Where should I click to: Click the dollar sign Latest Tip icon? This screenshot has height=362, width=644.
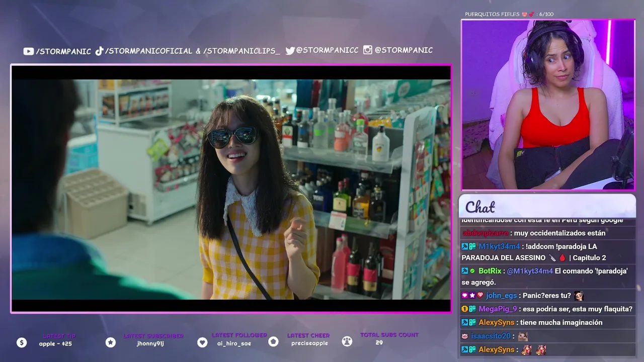click(x=22, y=342)
